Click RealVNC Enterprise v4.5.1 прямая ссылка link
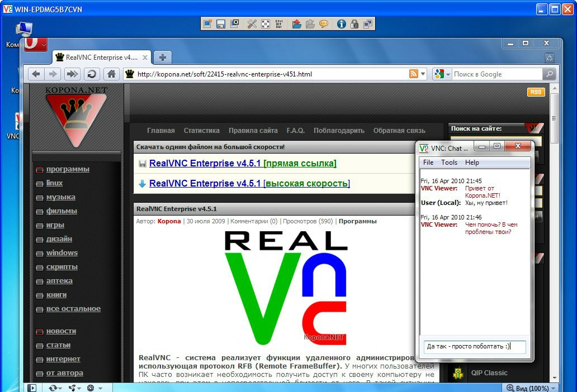577x392 pixels. click(243, 164)
